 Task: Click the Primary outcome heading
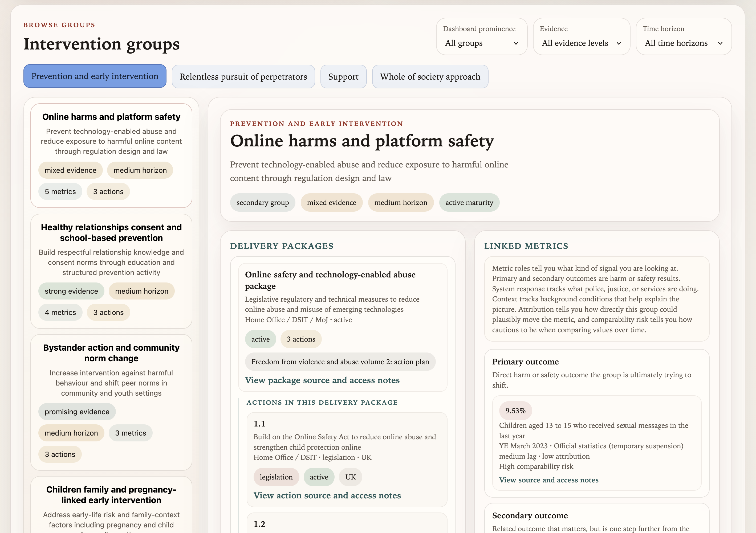[x=526, y=362]
